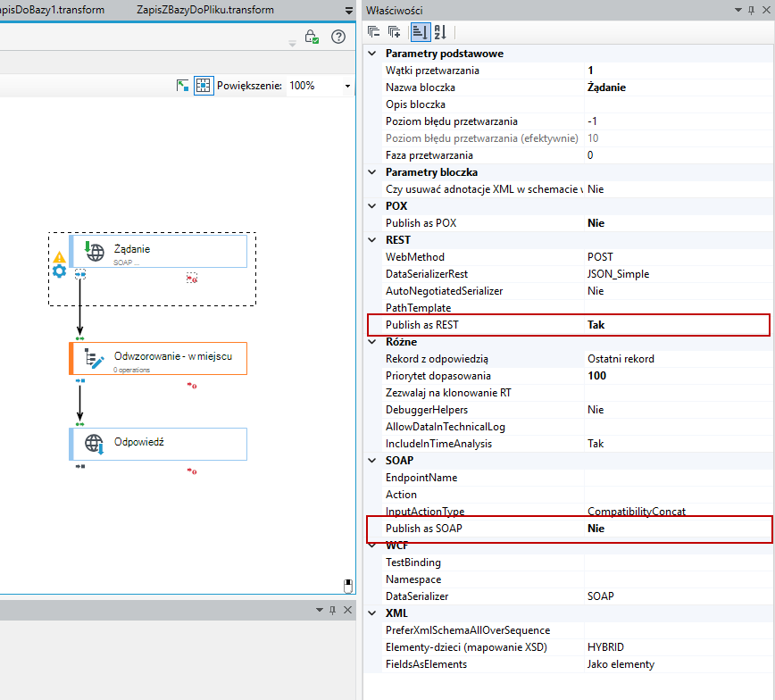Click the Publish as POX value Nie
This screenshot has height=700, width=775.
(596, 223)
